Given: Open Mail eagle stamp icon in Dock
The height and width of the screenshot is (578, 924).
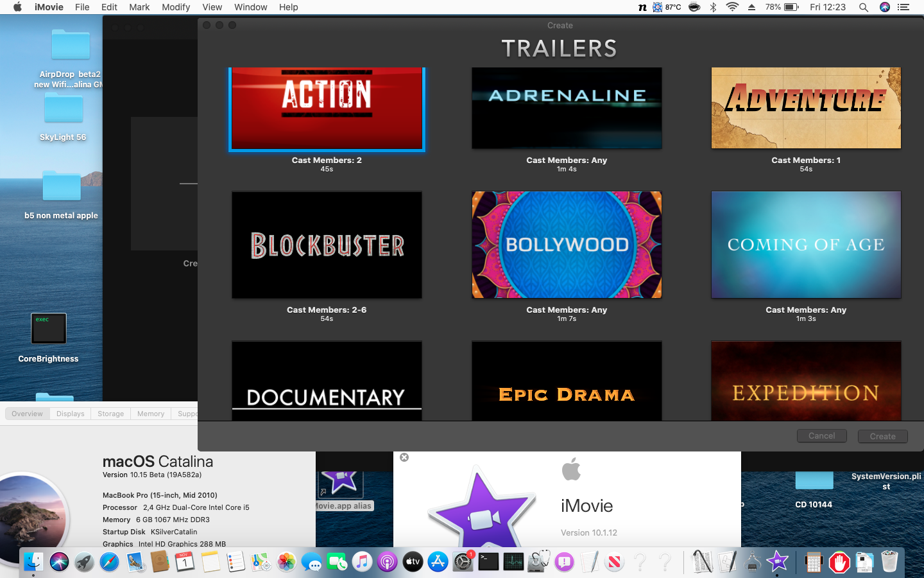Looking at the screenshot, I should click(x=135, y=562).
